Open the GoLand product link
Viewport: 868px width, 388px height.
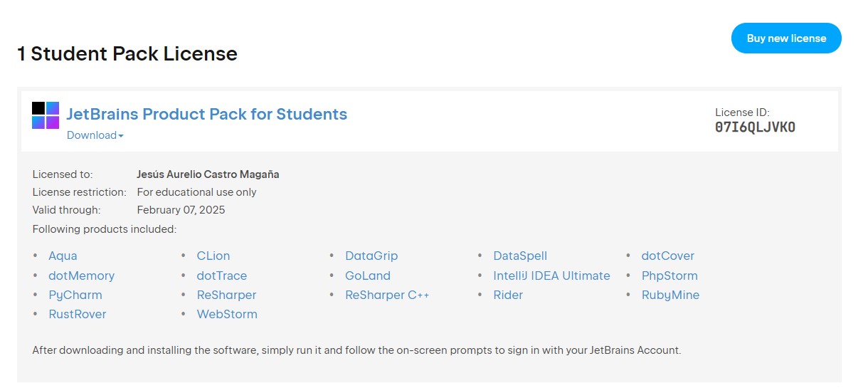pos(368,276)
